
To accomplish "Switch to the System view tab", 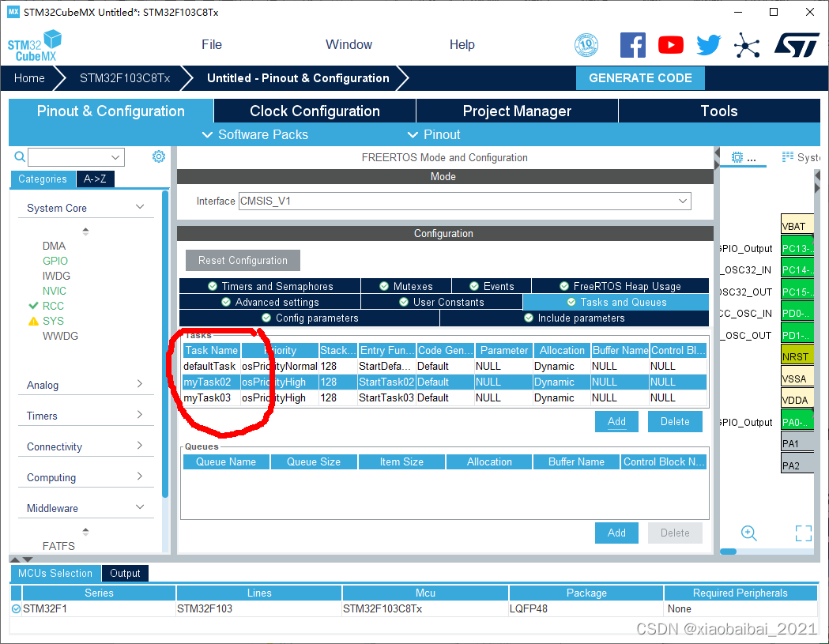I will [801, 157].
